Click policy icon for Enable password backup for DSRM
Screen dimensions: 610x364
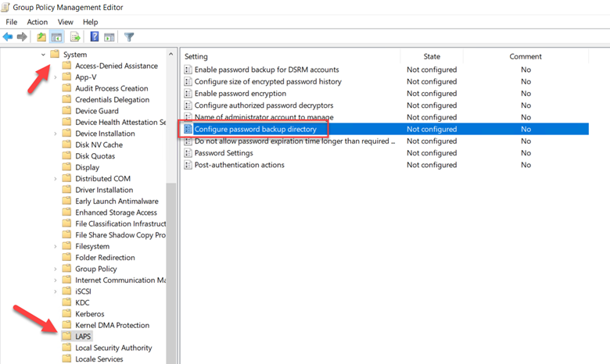point(188,70)
